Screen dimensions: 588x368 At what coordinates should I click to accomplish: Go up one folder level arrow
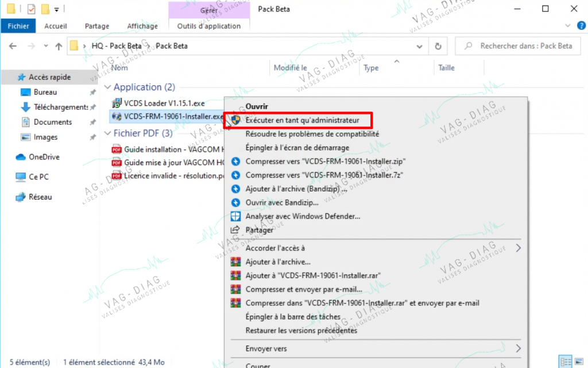point(59,46)
